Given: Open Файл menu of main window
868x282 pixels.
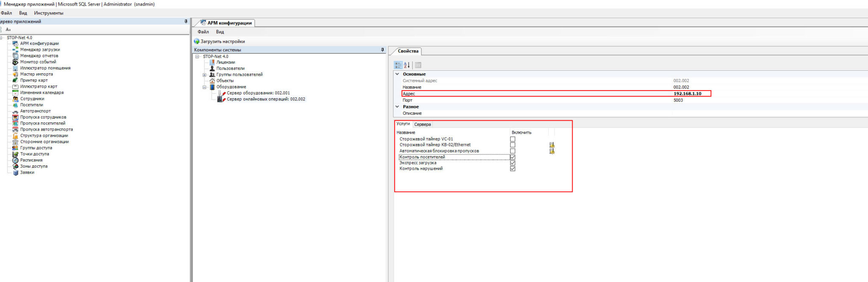Looking at the screenshot, I should click(6, 13).
